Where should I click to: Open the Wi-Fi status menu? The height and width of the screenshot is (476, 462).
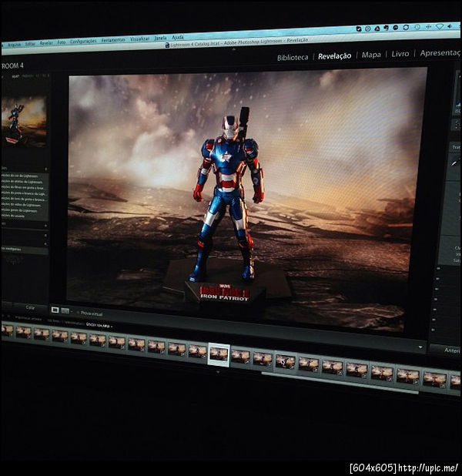coord(440,27)
